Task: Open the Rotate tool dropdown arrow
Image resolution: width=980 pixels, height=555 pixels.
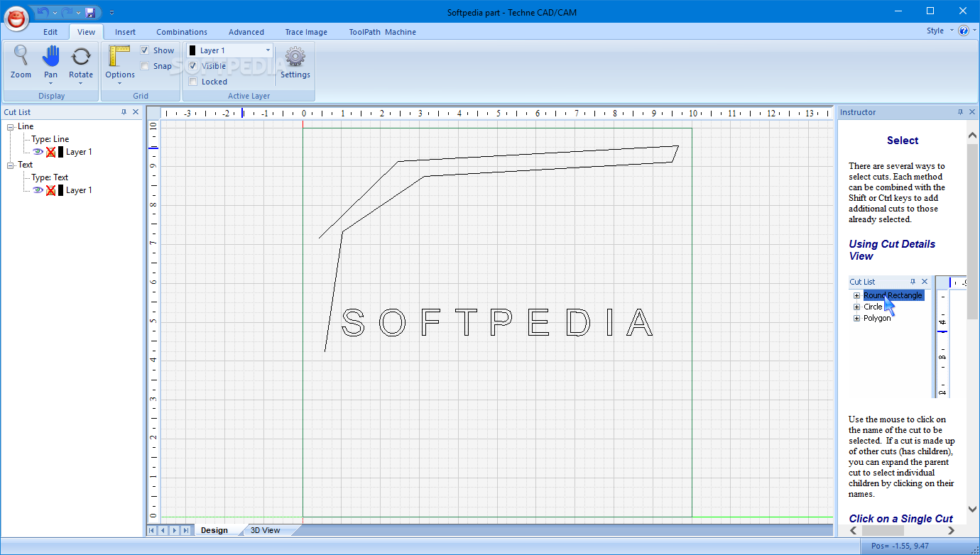Action: [x=81, y=83]
